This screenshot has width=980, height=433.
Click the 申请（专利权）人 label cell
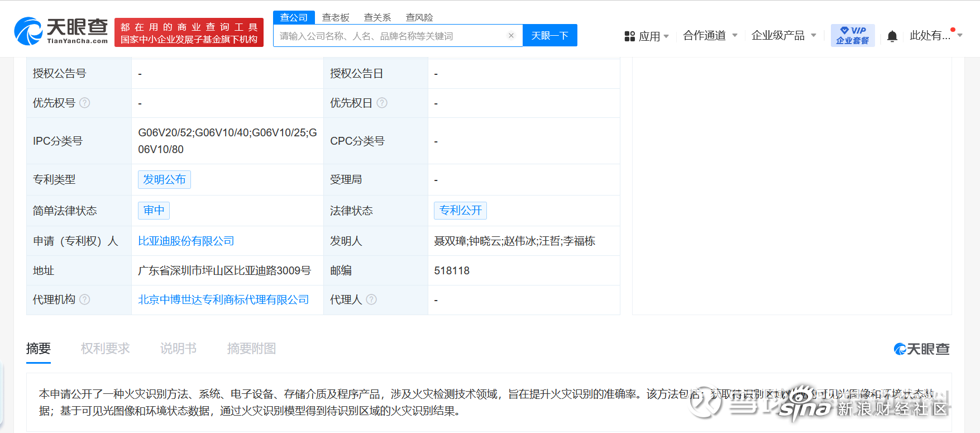tap(79, 241)
